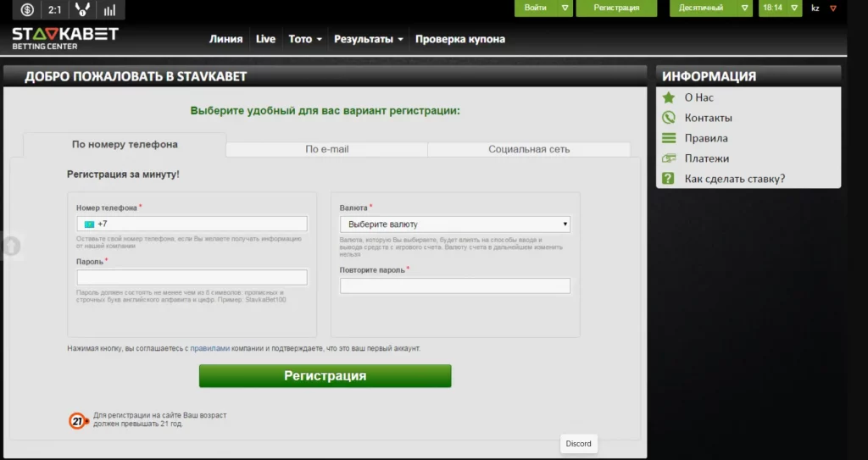Expand the Результаты menu
The image size is (868, 460).
pyautogui.click(x=368, y=39)
